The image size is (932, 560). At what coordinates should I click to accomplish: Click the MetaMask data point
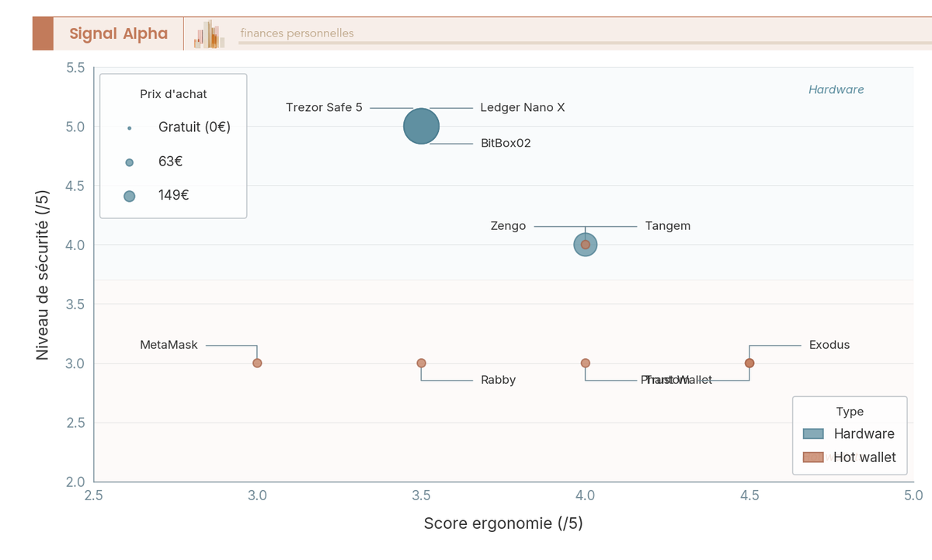coord(257,362)
